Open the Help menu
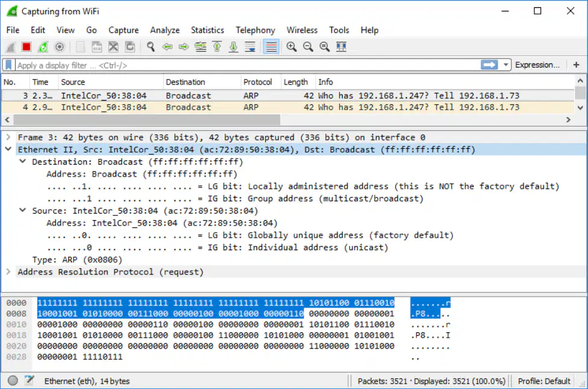 coord(370,30)
